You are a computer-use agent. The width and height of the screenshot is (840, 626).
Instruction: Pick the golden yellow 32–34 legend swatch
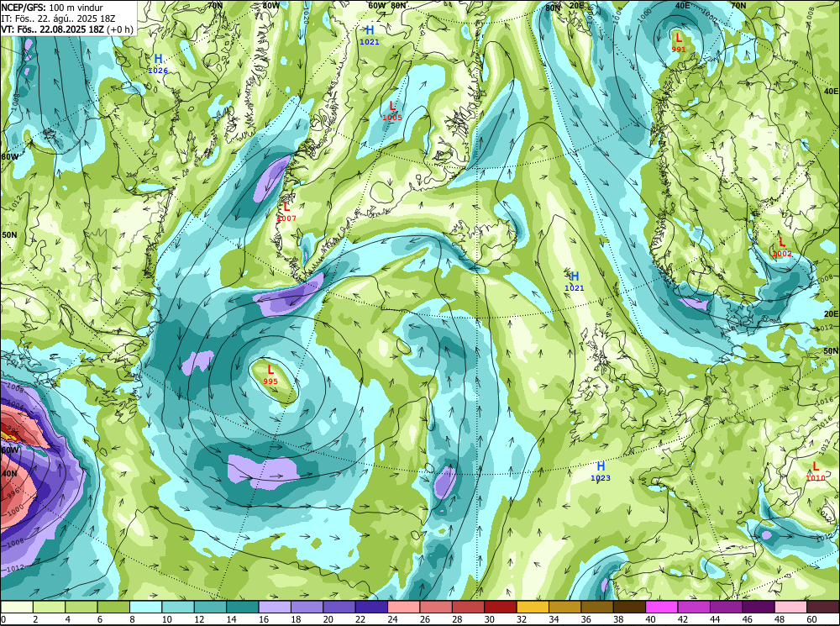pos(533,607)
